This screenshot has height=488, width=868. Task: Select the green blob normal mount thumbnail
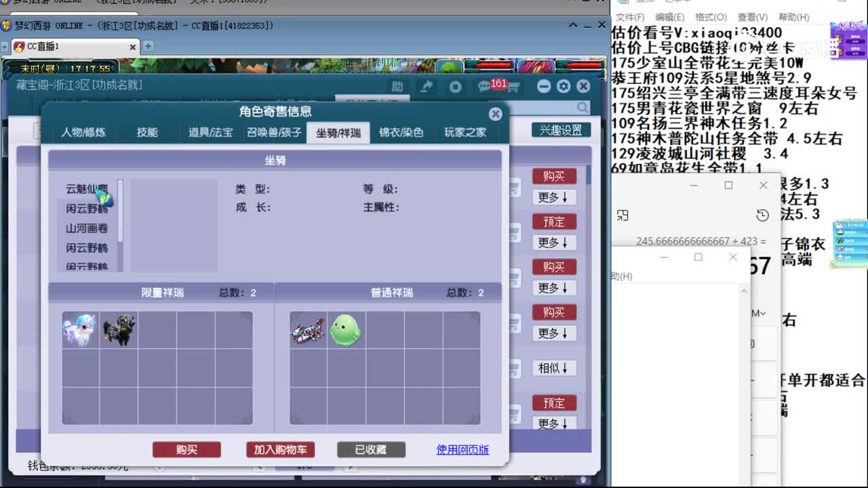(x=346, y=330)
